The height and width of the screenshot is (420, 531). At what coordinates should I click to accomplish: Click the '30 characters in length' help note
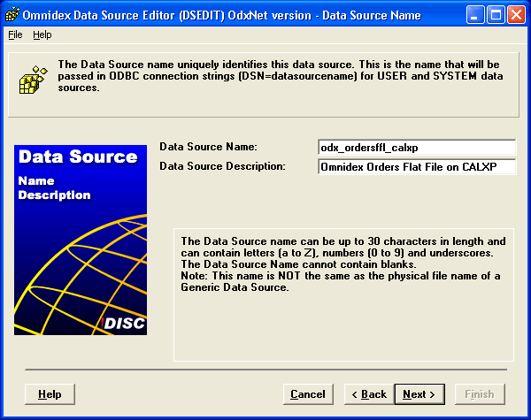coord(343,264)
